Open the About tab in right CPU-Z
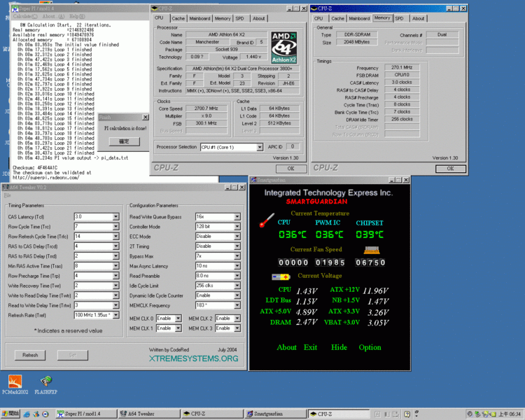The width and height of the screenshot is (525, 420). pos(418,19)
